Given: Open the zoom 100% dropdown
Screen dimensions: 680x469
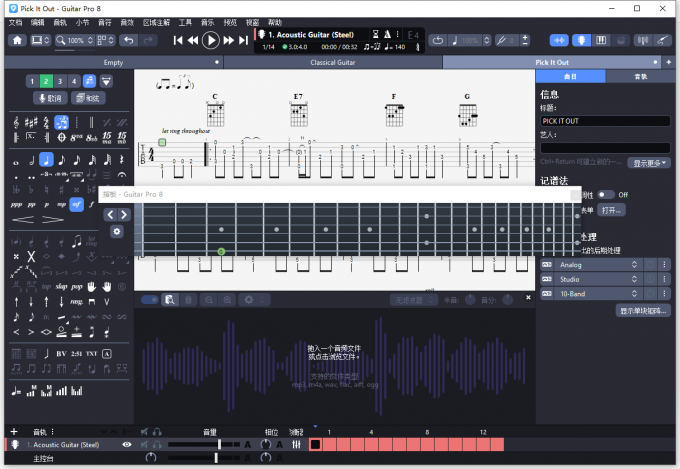Looking at the screenshot, I should coord(75,40).
